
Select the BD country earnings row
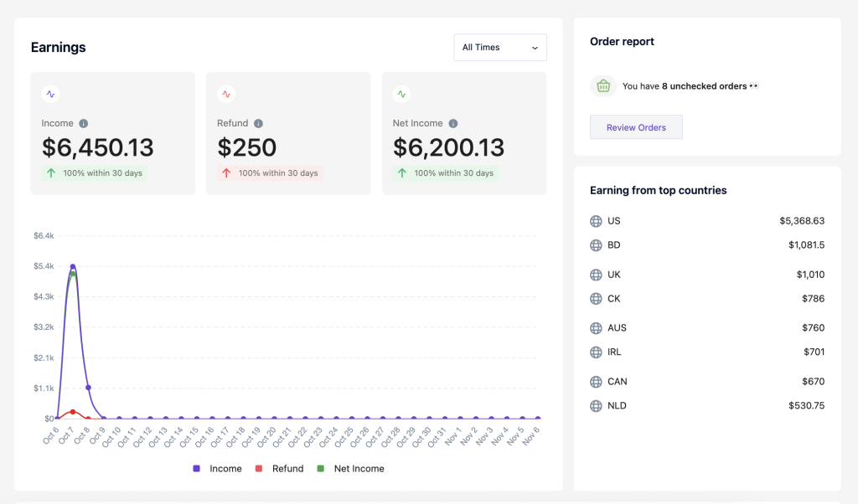coord(706,245)
